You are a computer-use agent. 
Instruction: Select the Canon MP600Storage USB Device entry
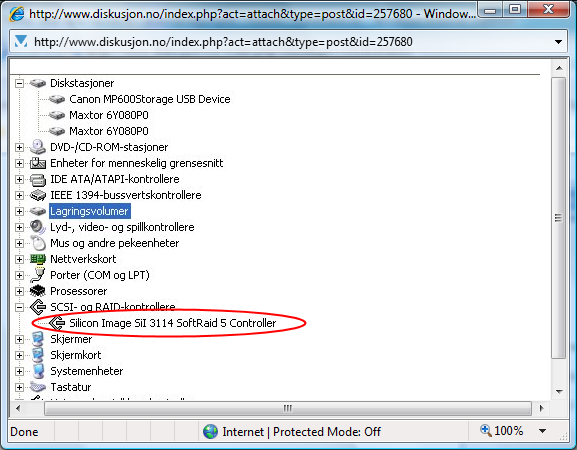150,99
